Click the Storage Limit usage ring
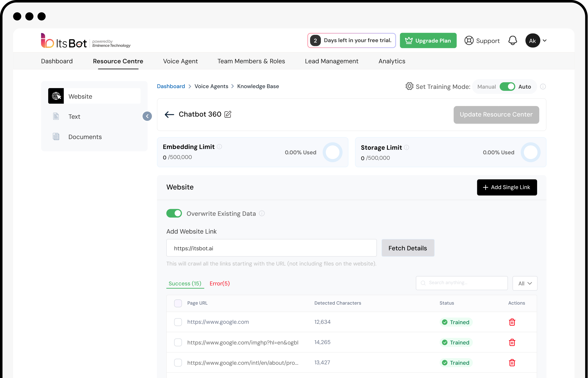This screenshot has height=378, width=588. click(x=530, y=152)
